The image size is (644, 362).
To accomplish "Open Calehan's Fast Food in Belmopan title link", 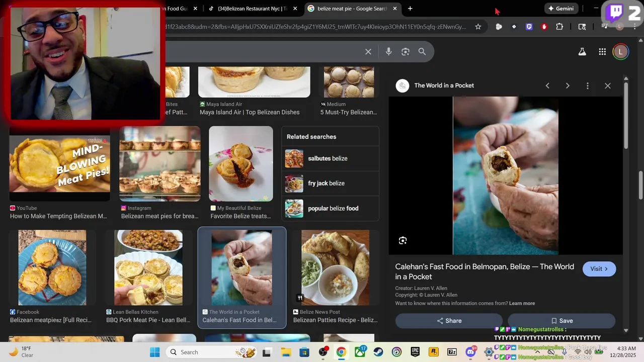I will point(485,271).
